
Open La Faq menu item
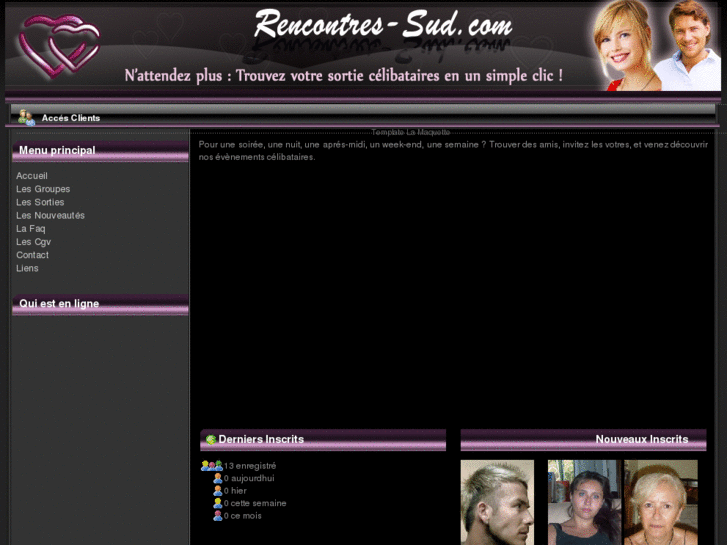coord(31,229)
